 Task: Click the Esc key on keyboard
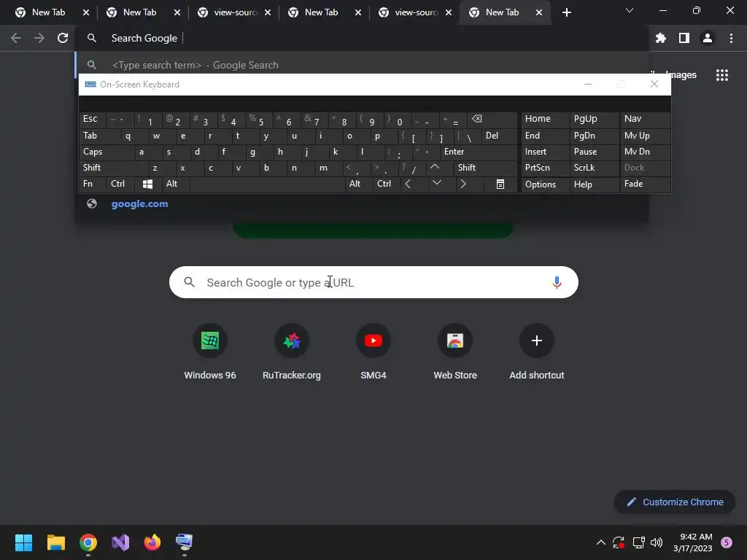click(x=93, y=119)
